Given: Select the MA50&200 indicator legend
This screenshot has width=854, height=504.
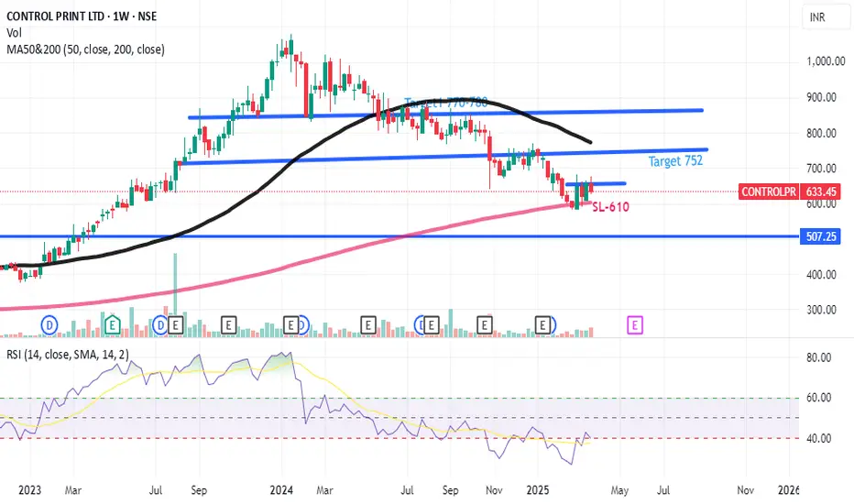Looking at the screenshot, I should tap(85, 49).
